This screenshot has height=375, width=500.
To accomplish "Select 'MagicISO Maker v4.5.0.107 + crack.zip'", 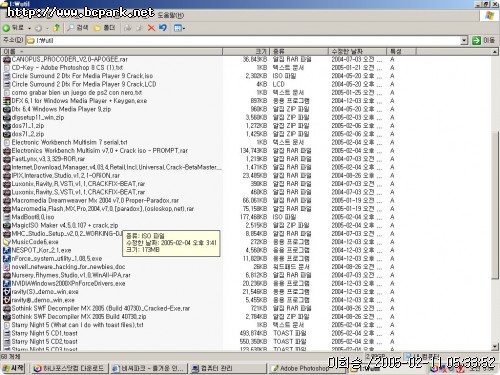I will pyautogui.click(x=65, y=226).
